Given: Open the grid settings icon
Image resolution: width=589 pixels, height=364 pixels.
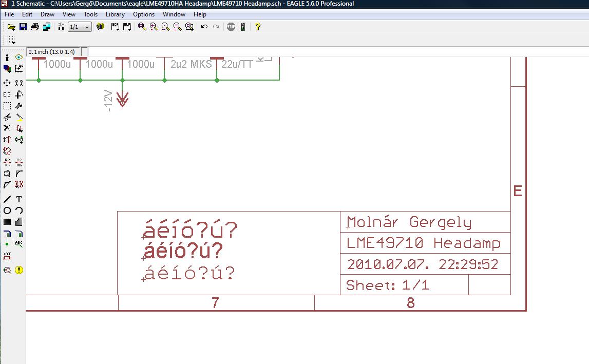Looking at the screenshot, I should coord(11,40).
